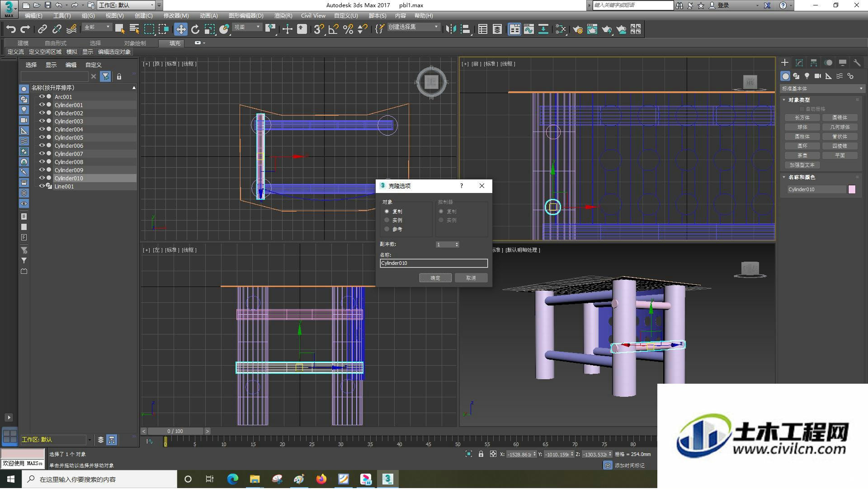868x489 pixels.
Task: Select the 实例 object radio button
Action: click(387, 220)
